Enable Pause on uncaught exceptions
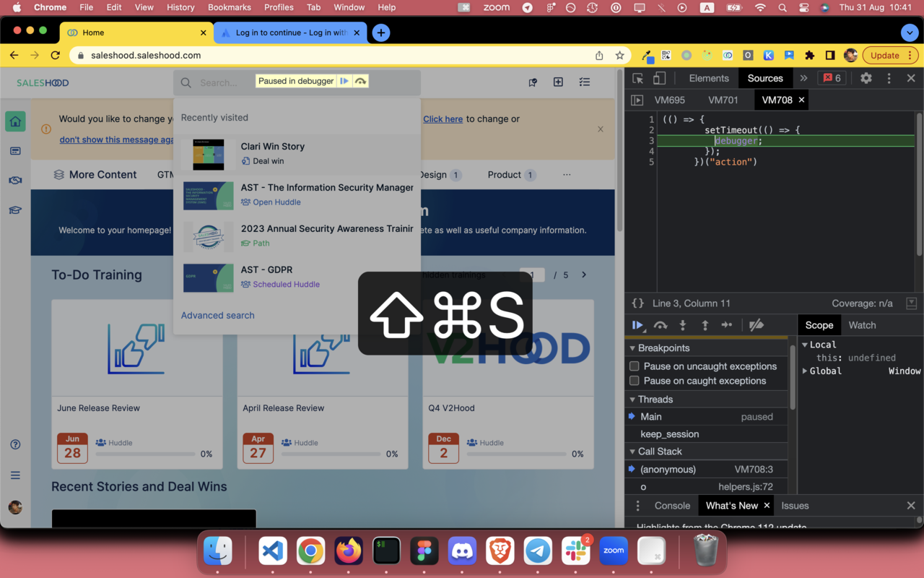 click(x=635, y=366)
